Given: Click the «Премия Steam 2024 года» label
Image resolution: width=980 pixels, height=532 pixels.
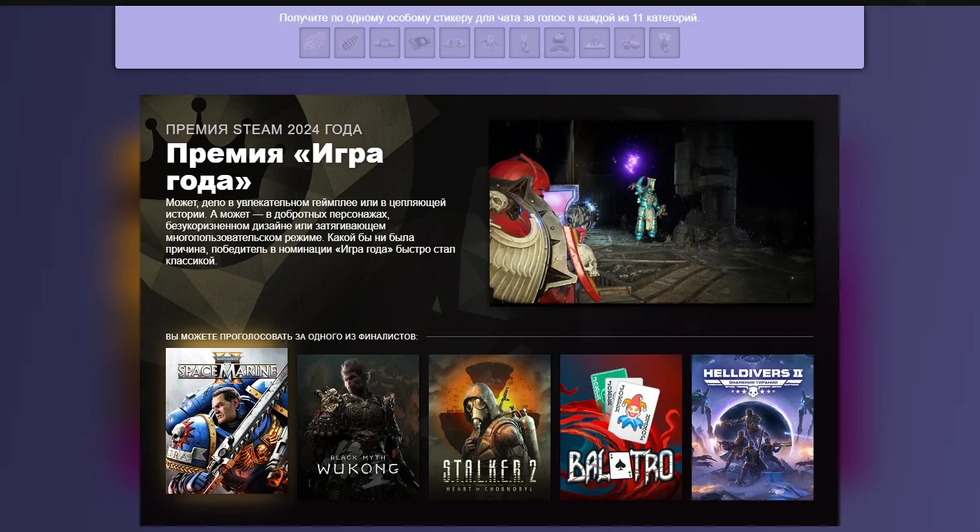Looking at the screenshot, I should [264, 130].
